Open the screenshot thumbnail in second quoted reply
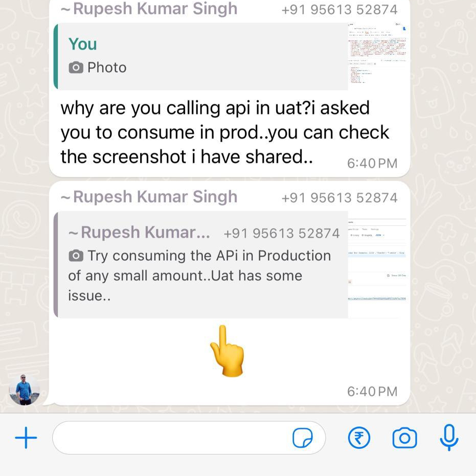Viewport: 476px width, 476px height. 377,265
